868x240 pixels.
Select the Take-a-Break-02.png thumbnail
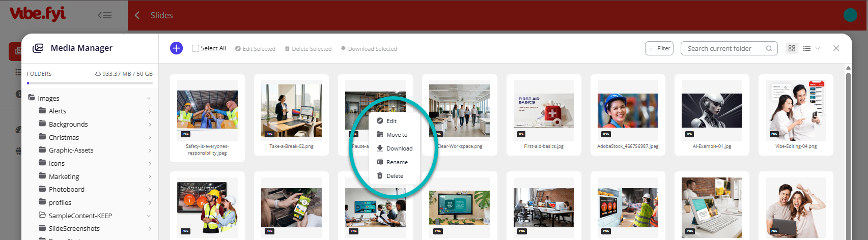point(291,110)
